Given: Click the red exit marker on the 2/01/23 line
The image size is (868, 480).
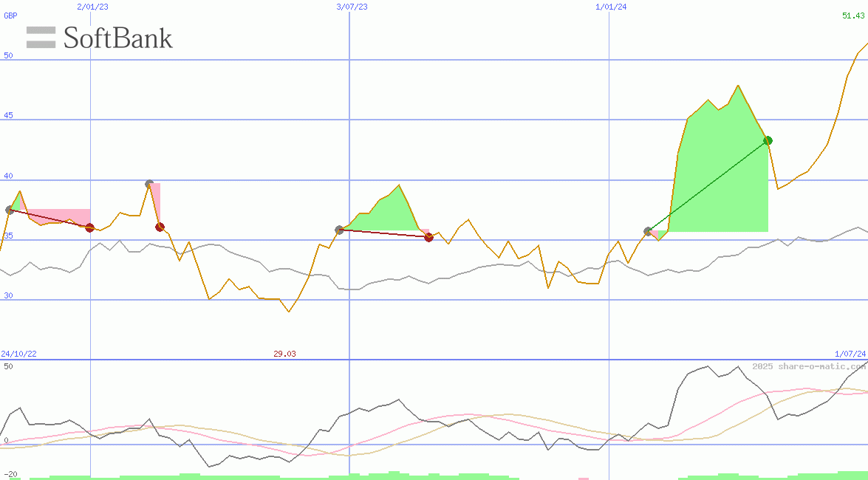Looking at the screenshot, I should (89, 227).
